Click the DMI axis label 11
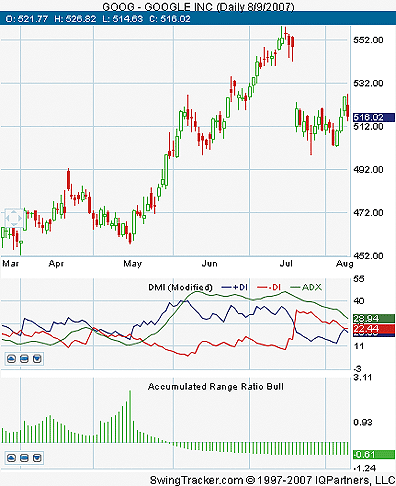The image size is (396, 486). 359,346
